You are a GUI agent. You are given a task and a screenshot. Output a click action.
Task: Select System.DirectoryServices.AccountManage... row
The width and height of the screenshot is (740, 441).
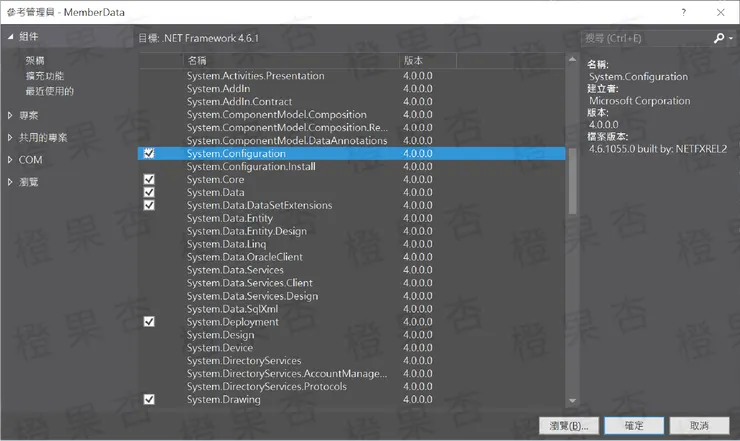352,373
